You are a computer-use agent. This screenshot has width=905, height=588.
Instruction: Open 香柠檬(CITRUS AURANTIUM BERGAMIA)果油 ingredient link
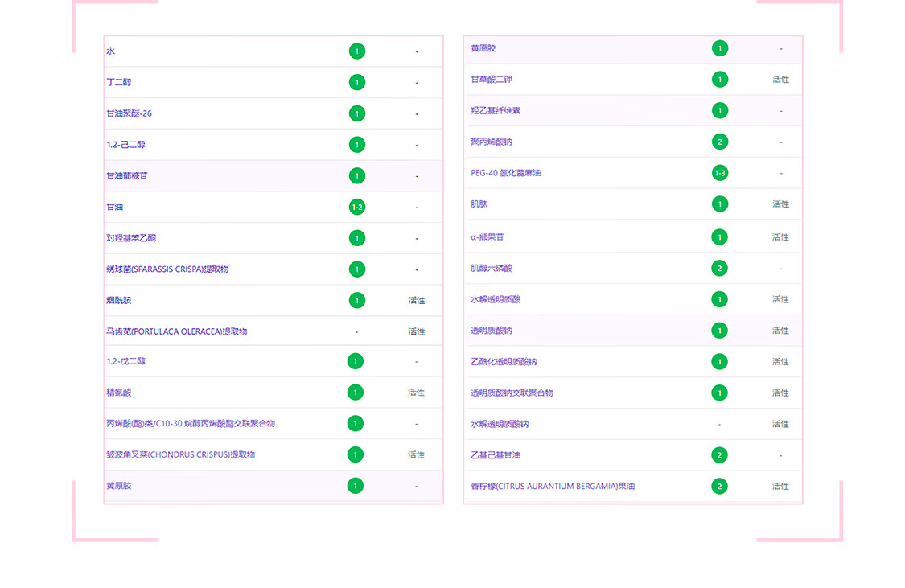[553, 487]
